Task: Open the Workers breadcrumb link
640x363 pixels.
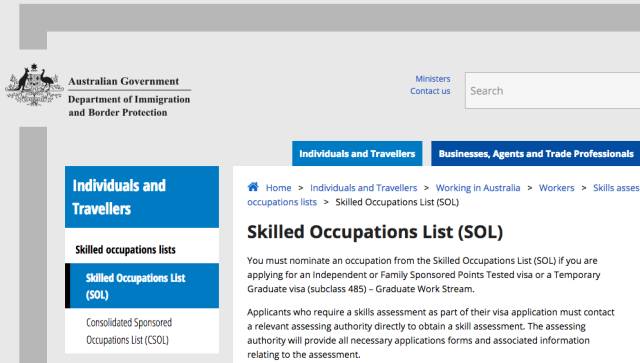Action: [x=556, y=188]
